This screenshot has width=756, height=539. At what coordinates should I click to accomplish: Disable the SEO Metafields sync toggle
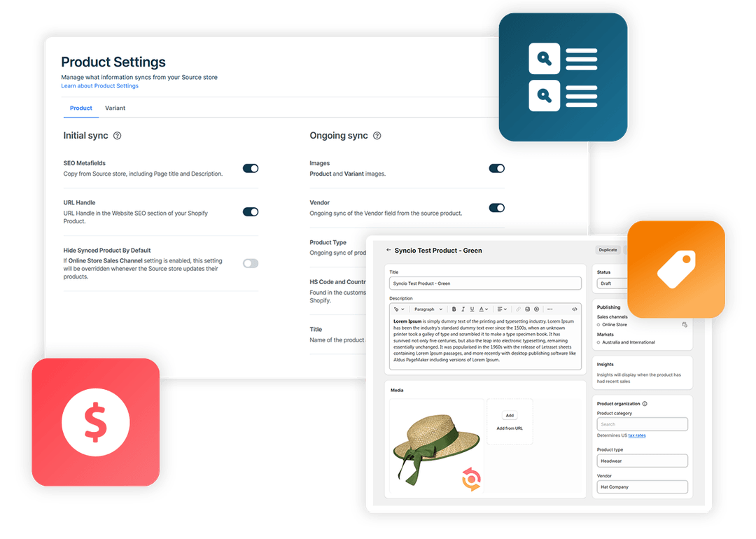pyautogui.click(x=251, y=168)
